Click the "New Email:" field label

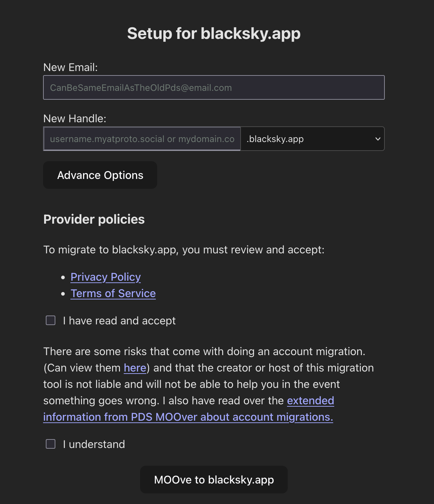(x=70, y=67)
